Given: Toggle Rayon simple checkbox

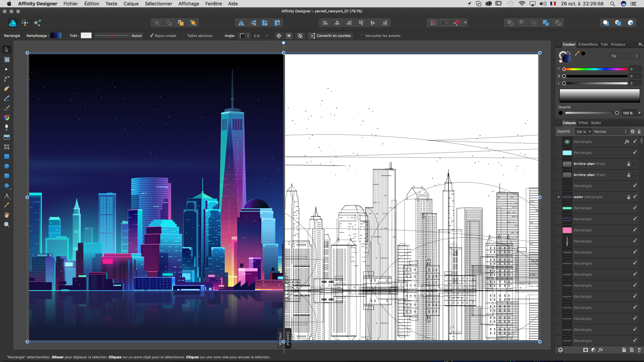Looking at the screenshot, I should [x=152, y=36].
